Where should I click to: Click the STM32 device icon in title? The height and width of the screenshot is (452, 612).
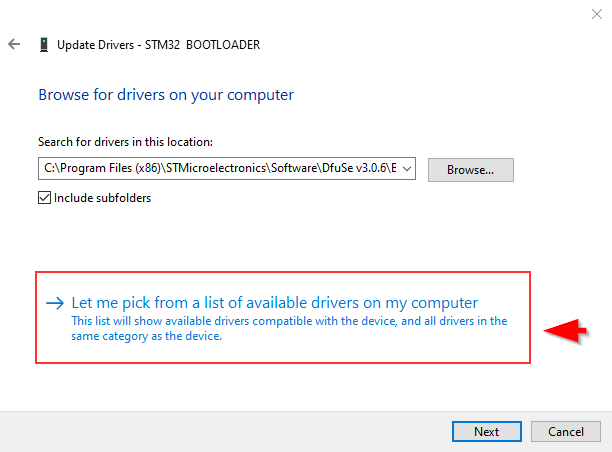click(44, 44)
